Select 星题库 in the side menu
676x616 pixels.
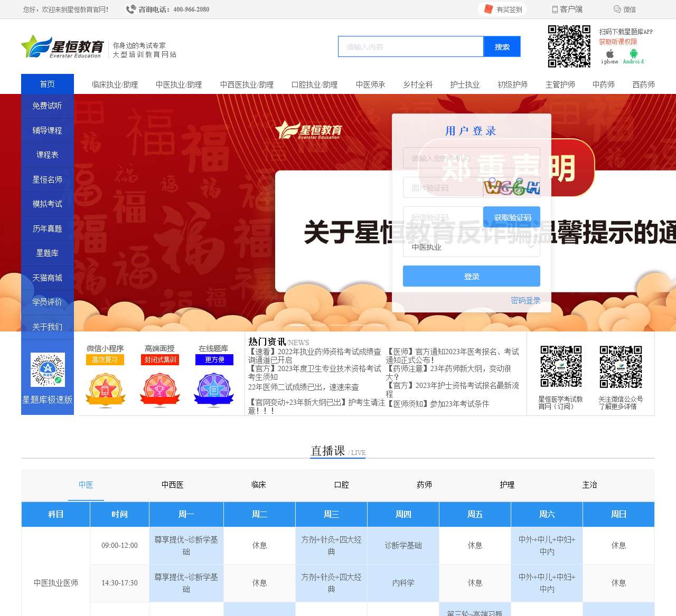click(48, 253)
